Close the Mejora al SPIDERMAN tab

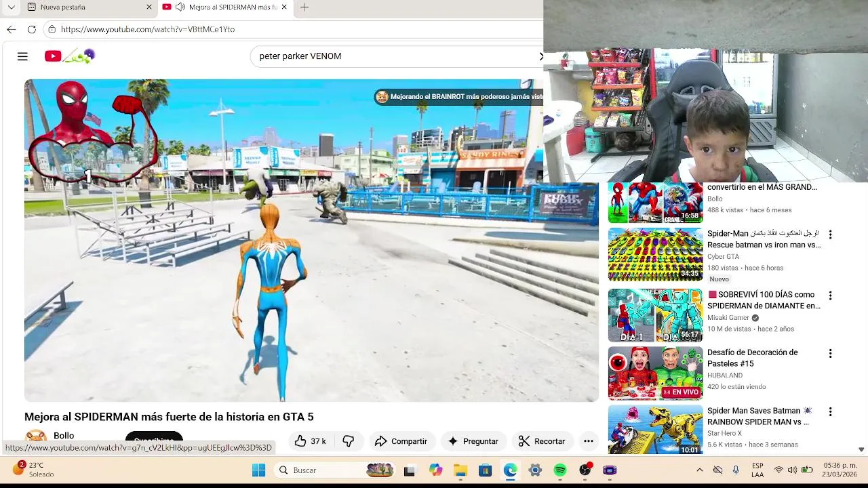point(284,7)
